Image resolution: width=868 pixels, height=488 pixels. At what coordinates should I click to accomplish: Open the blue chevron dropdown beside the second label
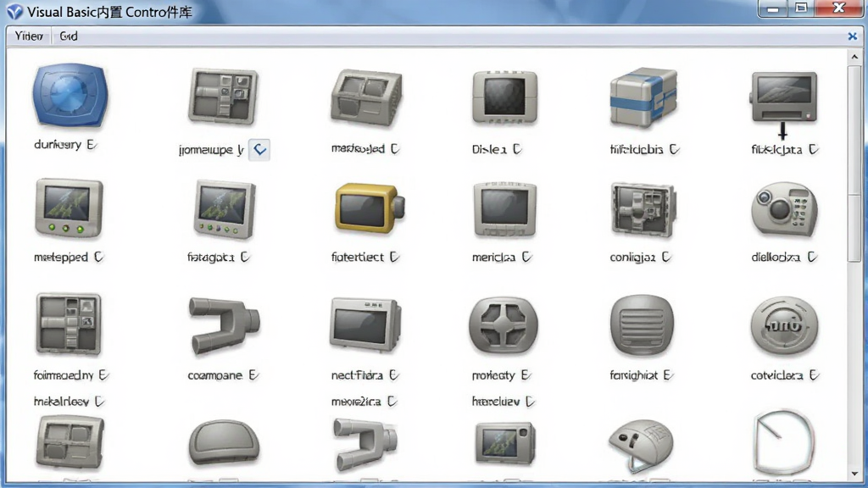click(259, 149)
